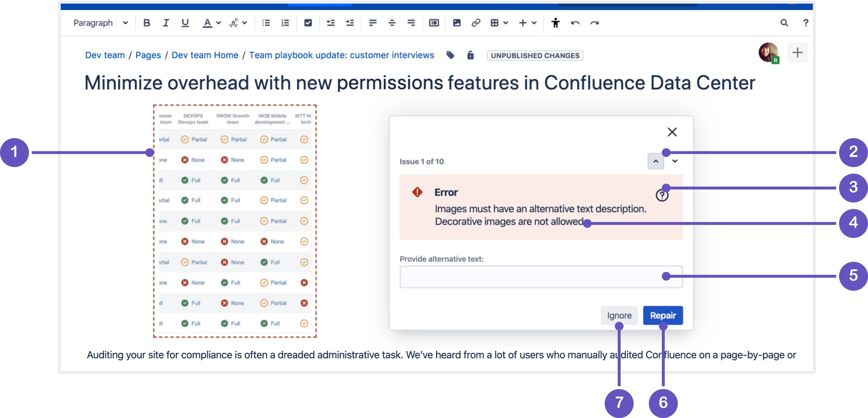Undo the last change
The image size is (868, 418).
[x=575, y=23]
